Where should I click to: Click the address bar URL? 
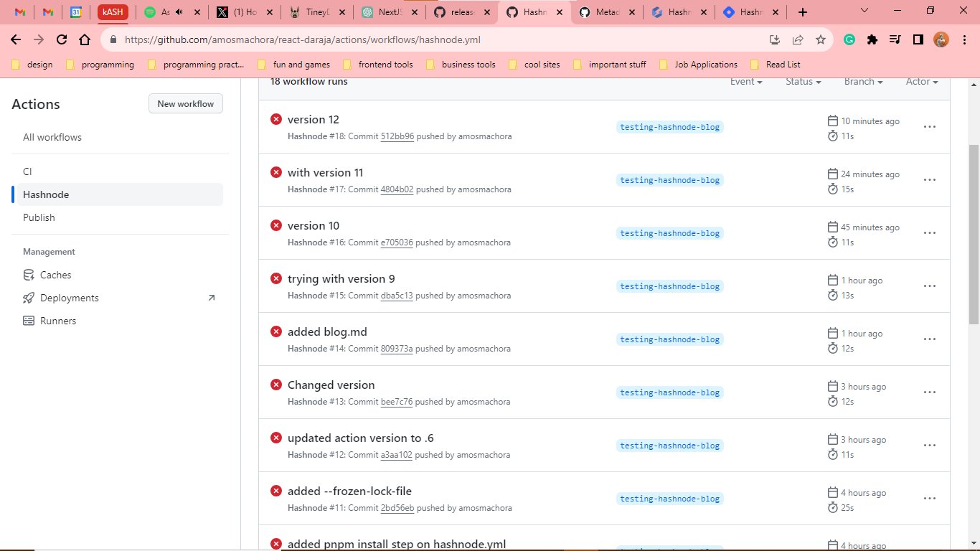pyautogui.click(x=303, y=40)
